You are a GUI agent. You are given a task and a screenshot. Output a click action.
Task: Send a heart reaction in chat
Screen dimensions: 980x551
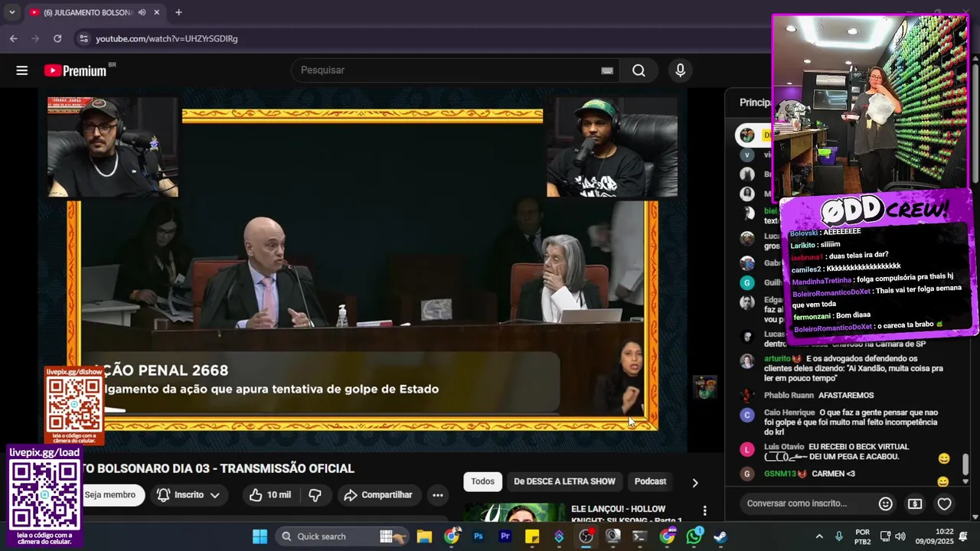coord(945,504)
